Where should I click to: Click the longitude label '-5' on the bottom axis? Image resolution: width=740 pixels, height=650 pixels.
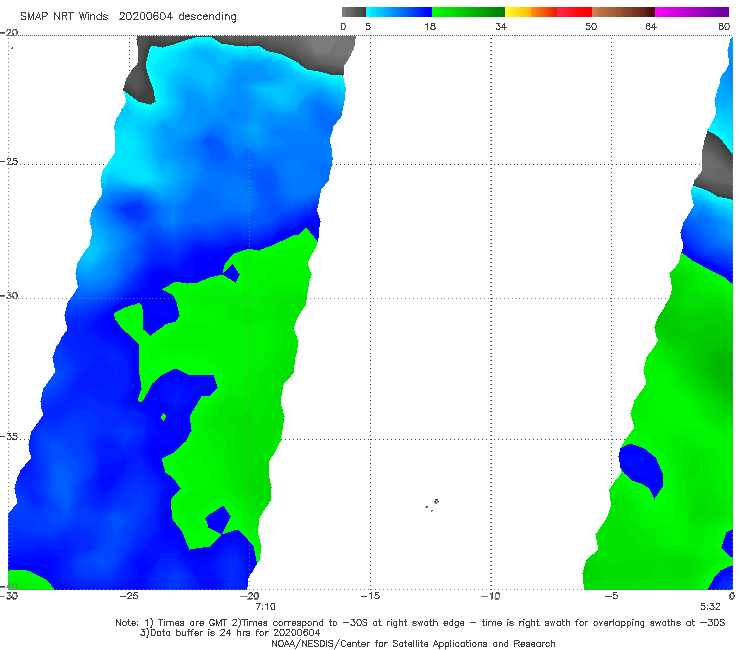[x=611, y=596]
